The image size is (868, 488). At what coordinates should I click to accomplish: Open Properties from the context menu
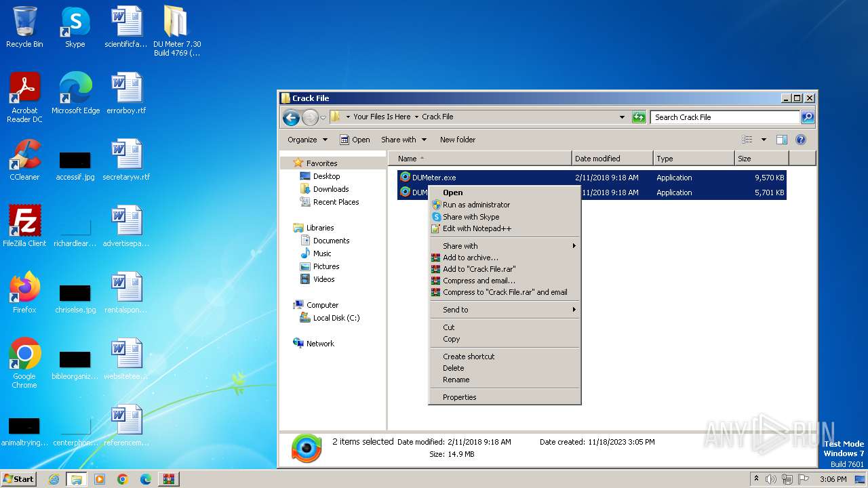point(505,397)
